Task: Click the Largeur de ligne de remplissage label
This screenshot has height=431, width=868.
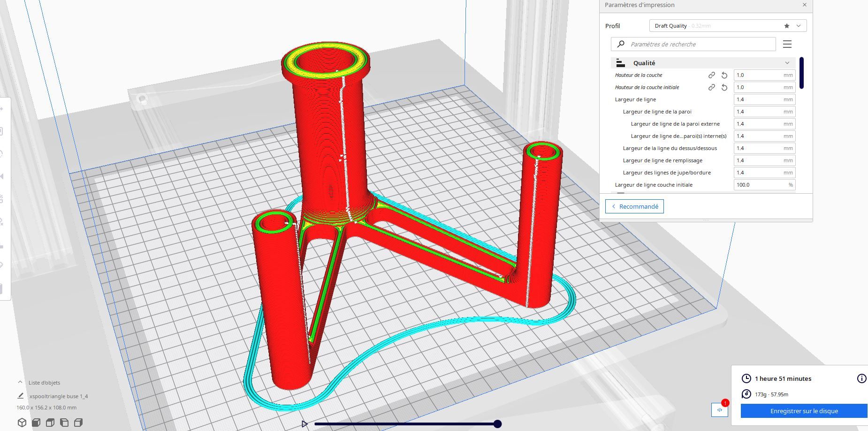Action: point(662,160)
